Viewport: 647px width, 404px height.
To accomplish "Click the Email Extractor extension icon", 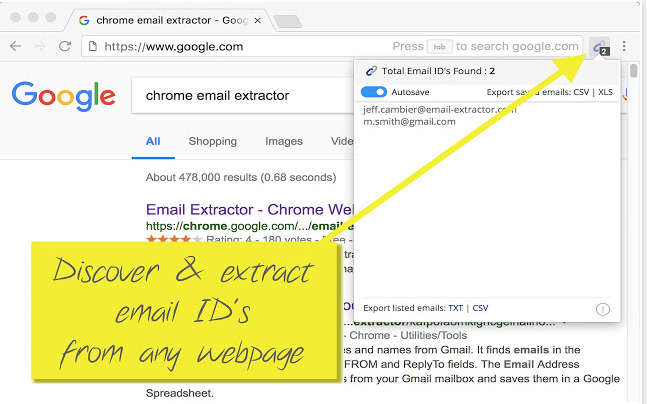I will 599,47.
